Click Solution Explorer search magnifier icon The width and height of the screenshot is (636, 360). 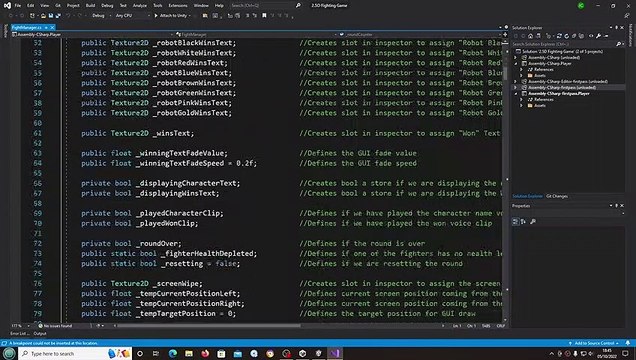[618, 44]
